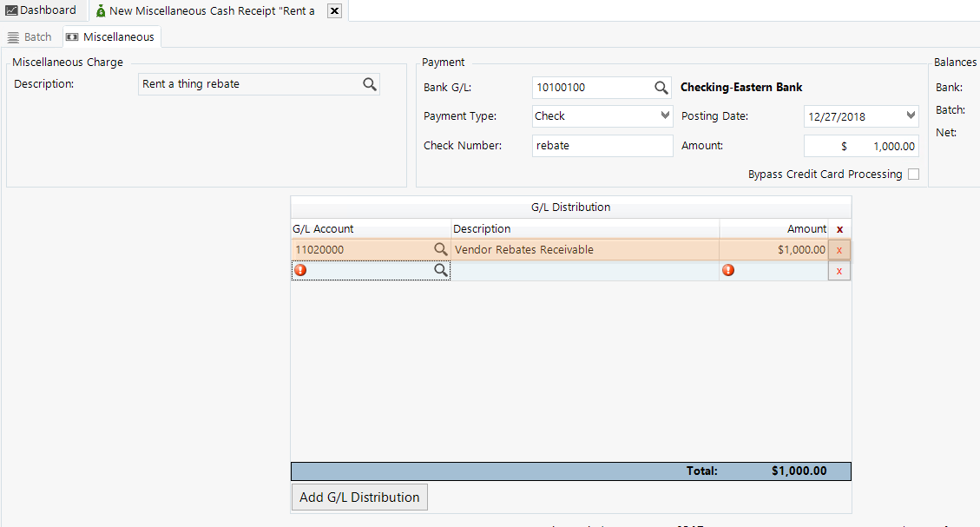
Task: Delete the Vendor Rebates Receivable row
Action: (839, 250)
